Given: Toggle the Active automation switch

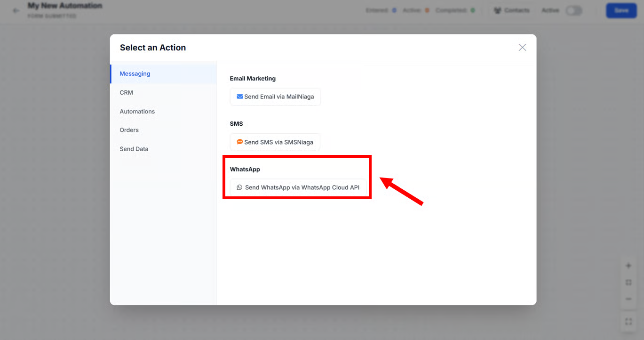Looking at the screenshot, I should point(573,10).
